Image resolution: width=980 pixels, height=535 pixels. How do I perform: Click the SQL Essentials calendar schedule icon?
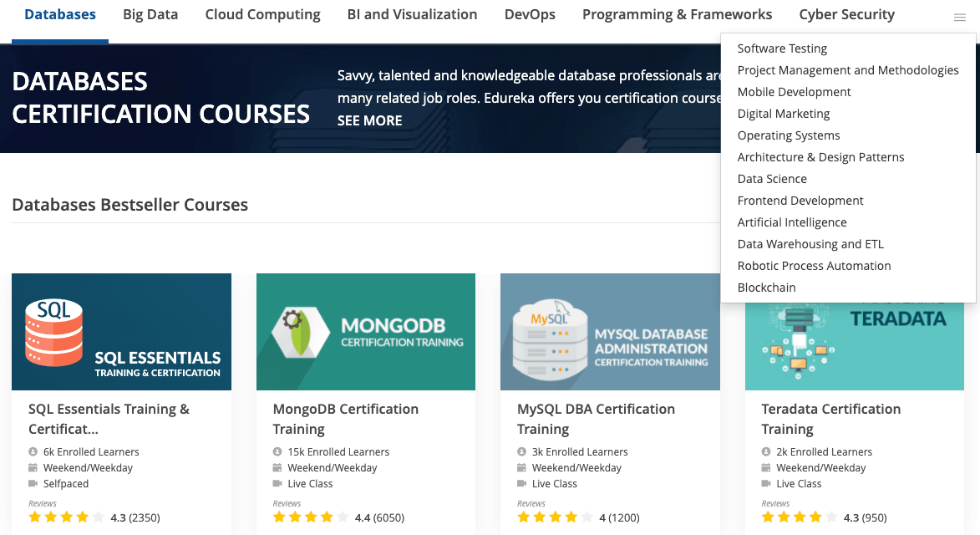(x=33, y=467)
